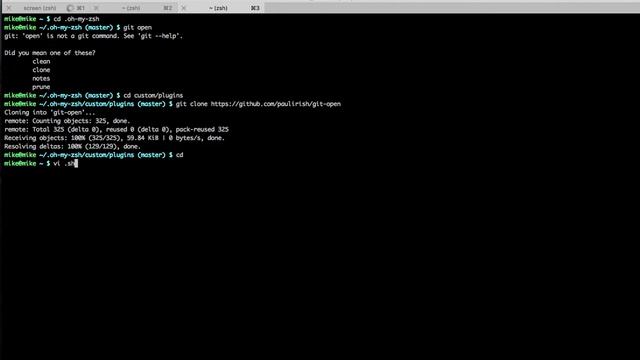The width and height of the screenshot is (640, 360).
Task: Switch to the middle '~ (zsh)' tab labeled ⌘2
Action: coord(131,8)
